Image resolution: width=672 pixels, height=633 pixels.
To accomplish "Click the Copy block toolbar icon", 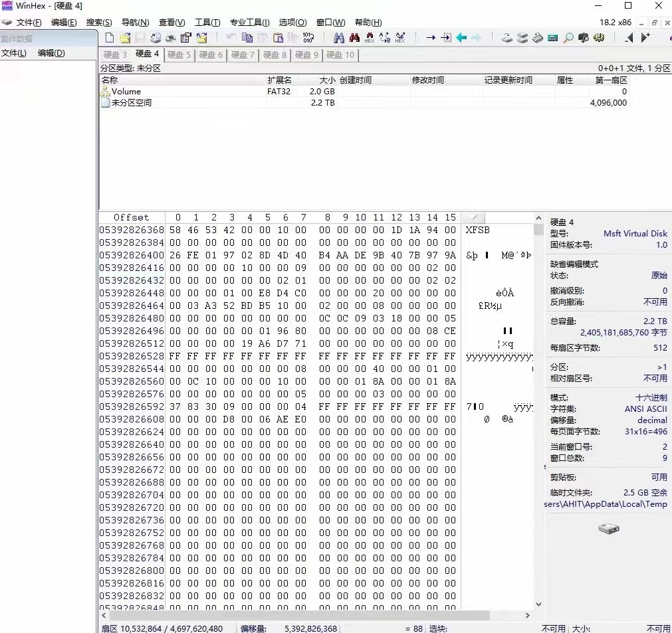I will pyautogui.click(x=247, y=38).
